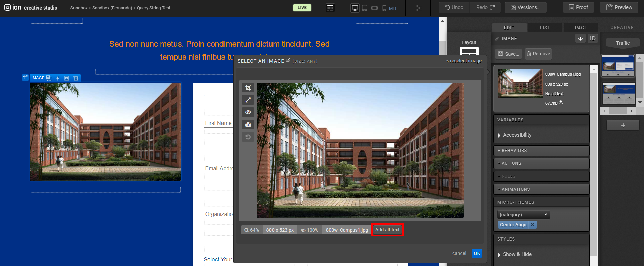The image size is (644, 266).
Task: Click the 800w_Campus1.jpg preview thumbnail in panel
Action: 520,84
